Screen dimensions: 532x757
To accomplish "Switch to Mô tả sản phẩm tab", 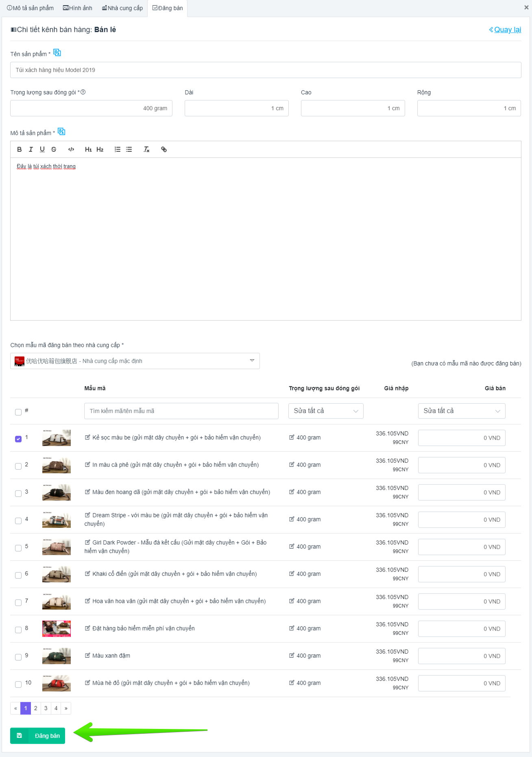I will [x=31, y=8].
